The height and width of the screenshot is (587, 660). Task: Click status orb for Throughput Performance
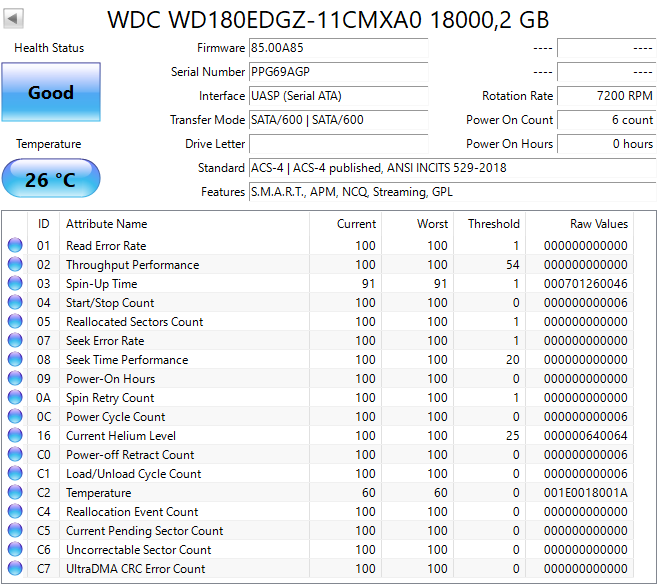coord(15,264)
